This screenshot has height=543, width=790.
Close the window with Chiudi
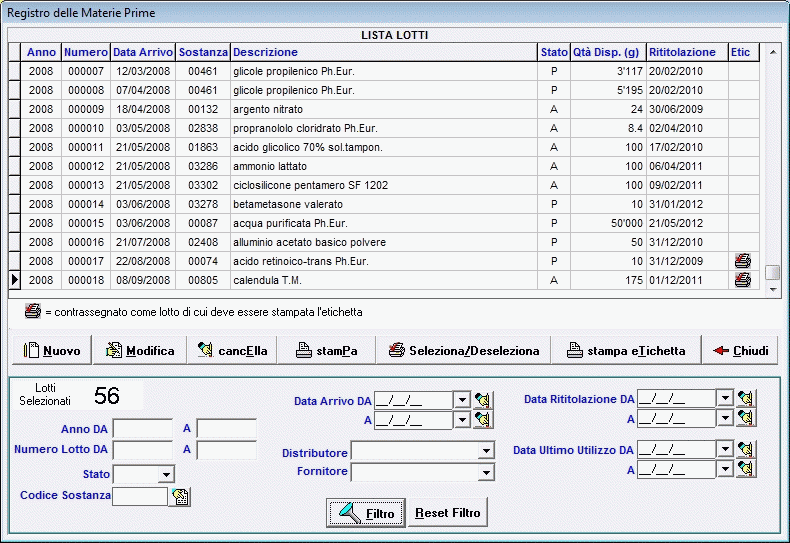[x=740, y=350]
